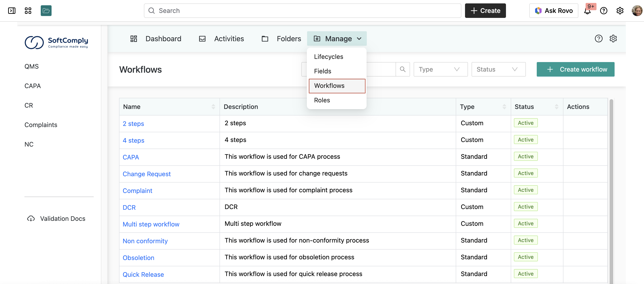
Task: Expand the Status filter dropdown
Action: [498, 69]
